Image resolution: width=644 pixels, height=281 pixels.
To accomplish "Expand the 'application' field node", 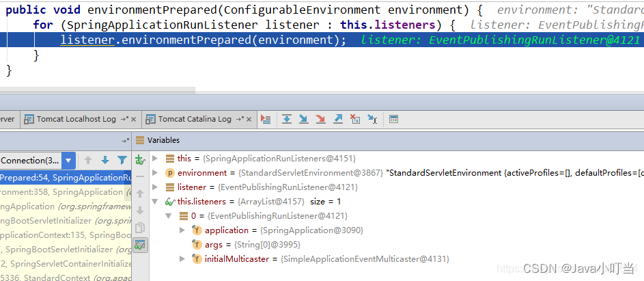I will click(182, 230).
